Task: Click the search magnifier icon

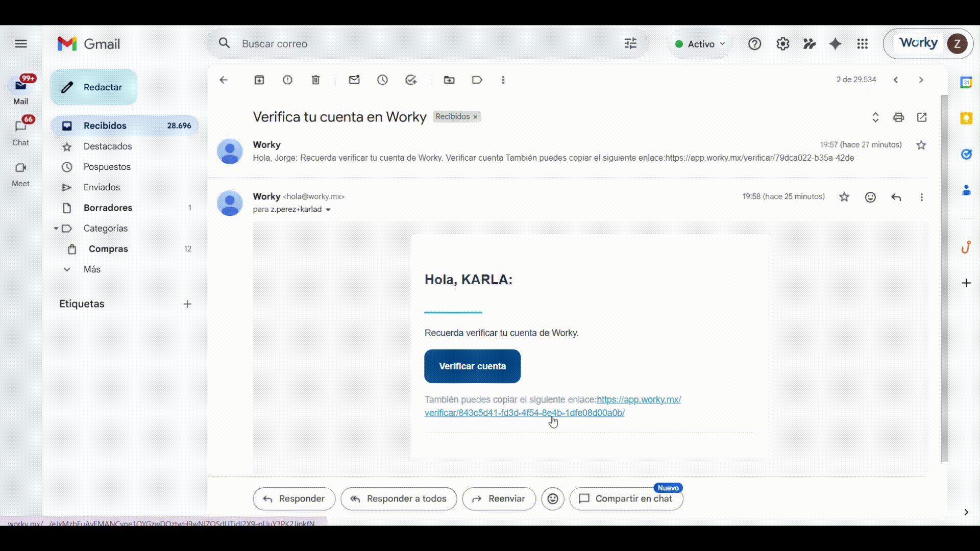Action: click(225, 43)
